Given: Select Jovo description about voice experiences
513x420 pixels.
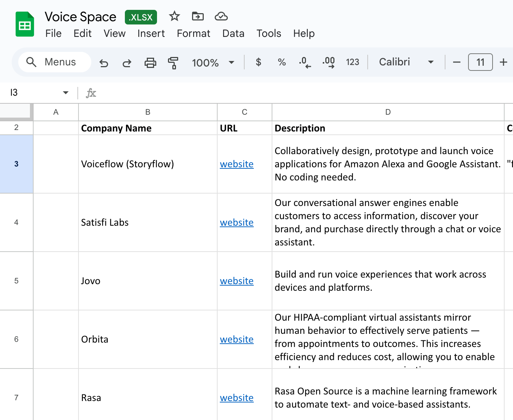Looking at the screenshot, I should [x=388, y=281].
